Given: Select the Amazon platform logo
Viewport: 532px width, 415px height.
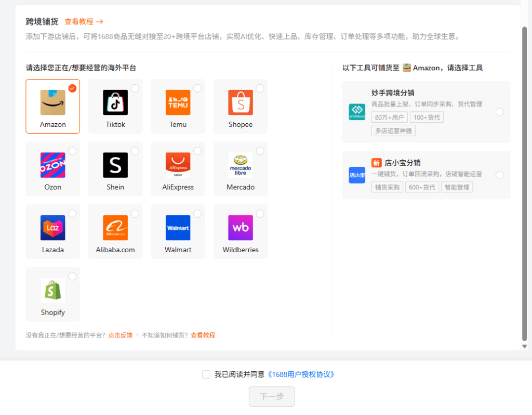Looking at the screenshot, I should click(x=52, y=102).
